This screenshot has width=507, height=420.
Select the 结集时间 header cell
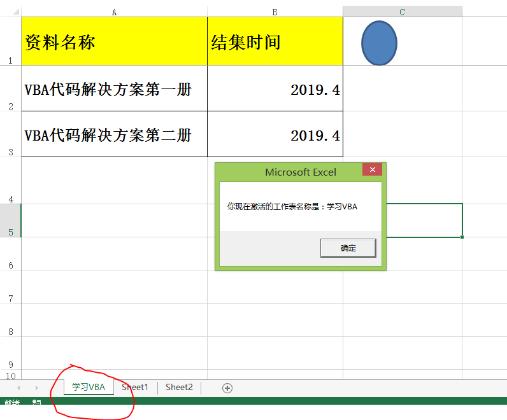click(x=275, y=41)
